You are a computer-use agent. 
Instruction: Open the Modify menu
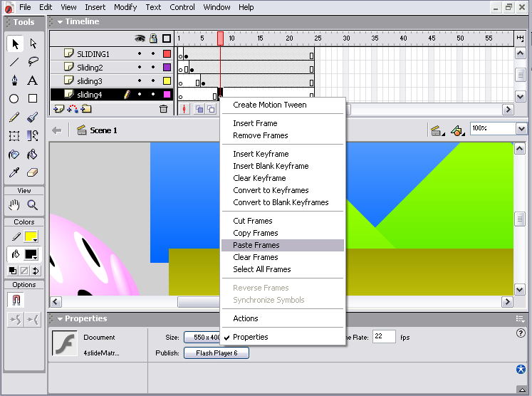coord(125,7)
